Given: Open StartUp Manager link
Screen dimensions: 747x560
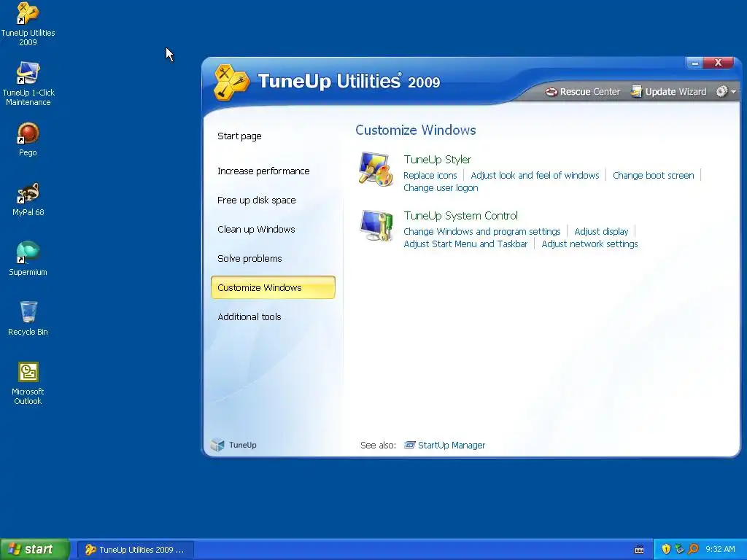Looking at the screenshot, I should tap(451, 446).
